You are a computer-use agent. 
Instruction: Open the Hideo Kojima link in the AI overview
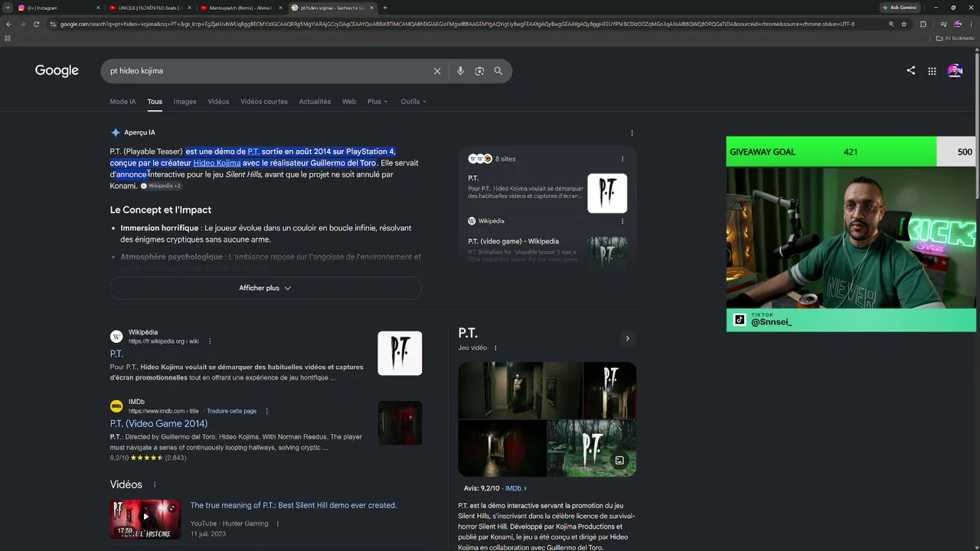pos(217,163)
